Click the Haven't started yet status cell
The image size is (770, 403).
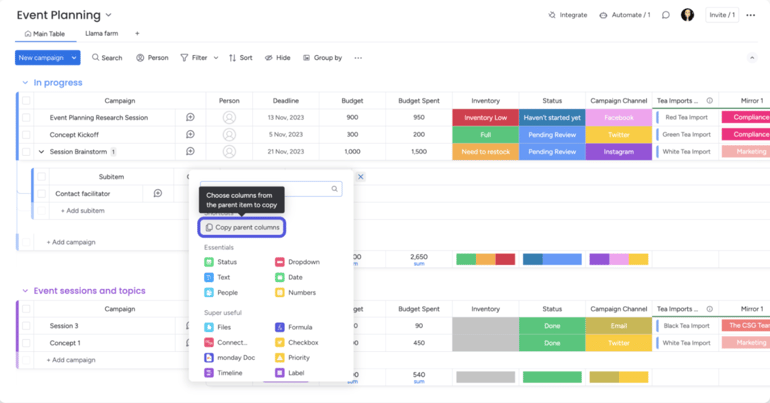point(552,118)
